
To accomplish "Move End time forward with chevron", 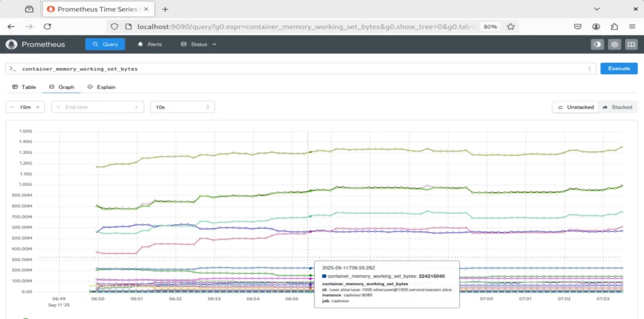I will click(137, 107).
